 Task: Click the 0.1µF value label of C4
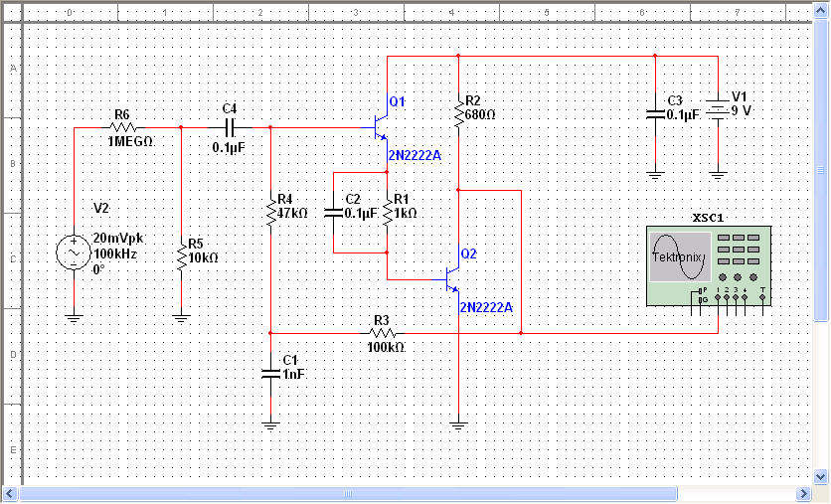point(229,148)
